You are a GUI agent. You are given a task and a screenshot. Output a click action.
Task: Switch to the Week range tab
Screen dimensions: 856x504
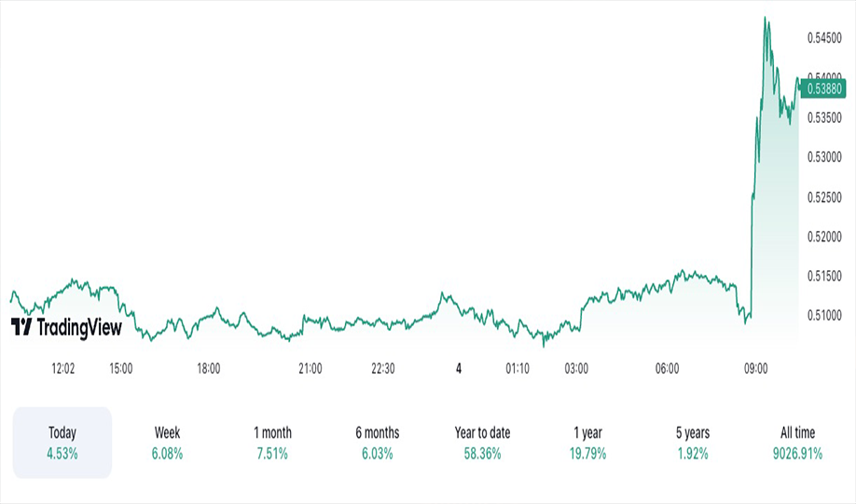click(167, 443)
